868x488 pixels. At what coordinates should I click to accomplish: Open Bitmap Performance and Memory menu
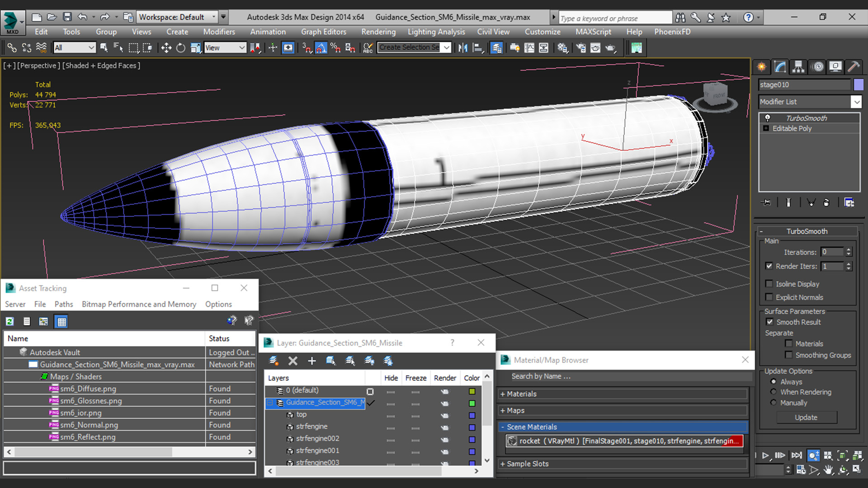[x=139, y=304]
